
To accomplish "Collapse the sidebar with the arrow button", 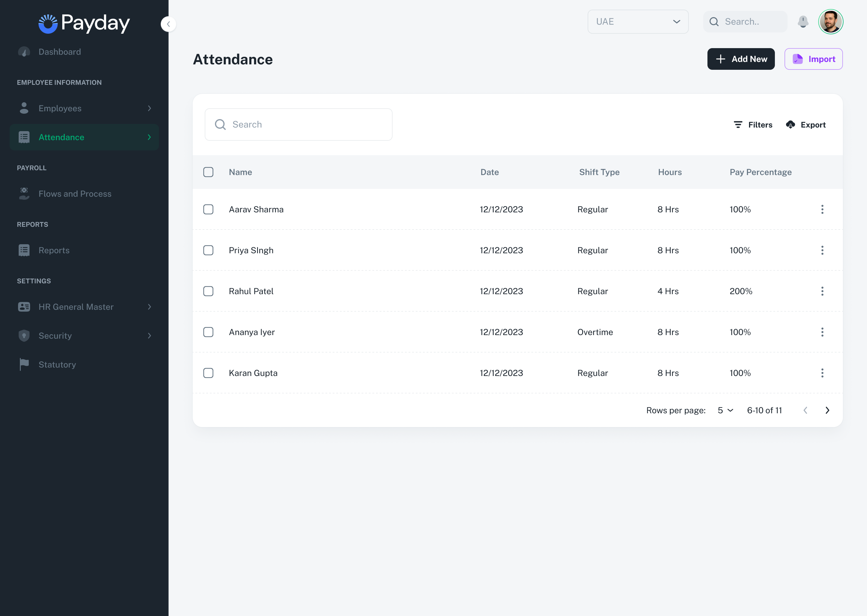I will 168,24.
